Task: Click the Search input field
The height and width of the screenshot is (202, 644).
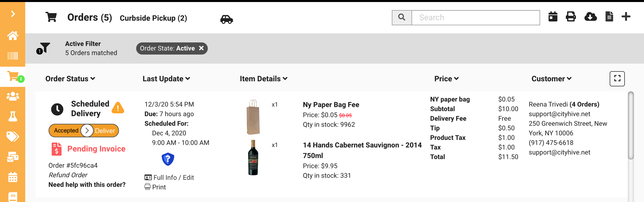Action: point(475,18)
